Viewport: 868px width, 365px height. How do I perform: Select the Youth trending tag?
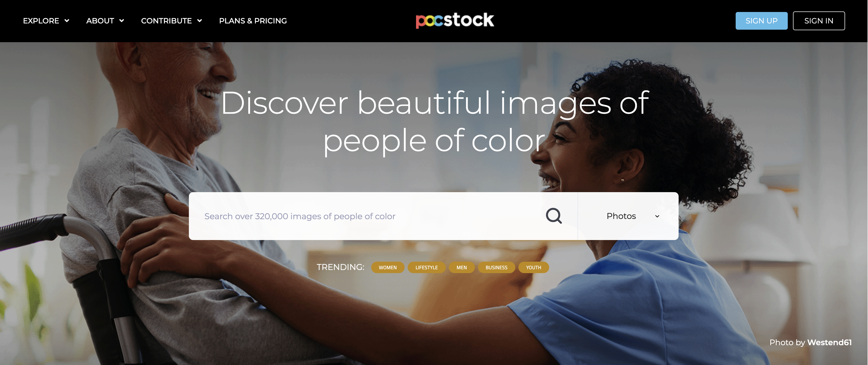click(534, 267)
